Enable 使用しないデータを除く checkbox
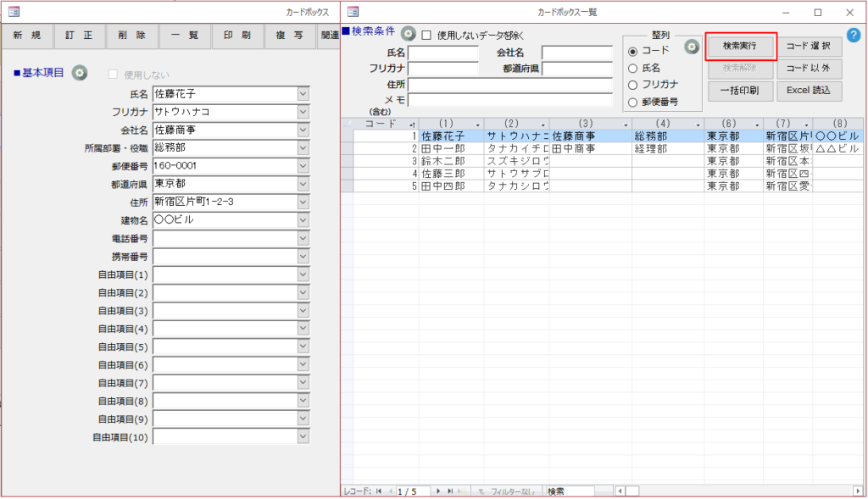Image resolution: width=868 pixels, height=499 pixels. point(426,36)
